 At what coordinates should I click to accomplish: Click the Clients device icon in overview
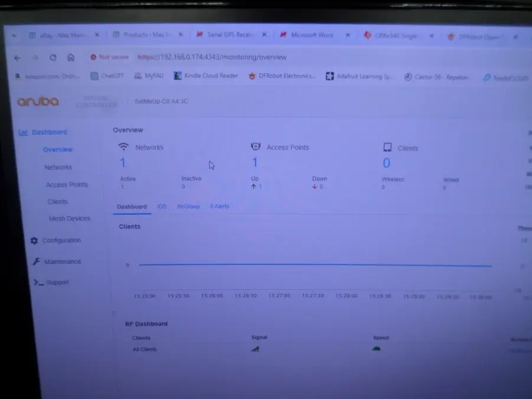tap(387, 148)
